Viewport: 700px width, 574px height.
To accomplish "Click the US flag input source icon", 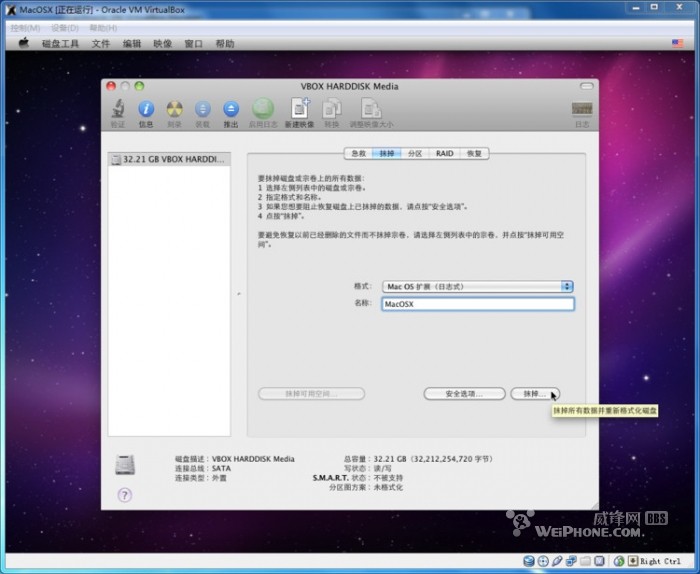I will point(677,43).
